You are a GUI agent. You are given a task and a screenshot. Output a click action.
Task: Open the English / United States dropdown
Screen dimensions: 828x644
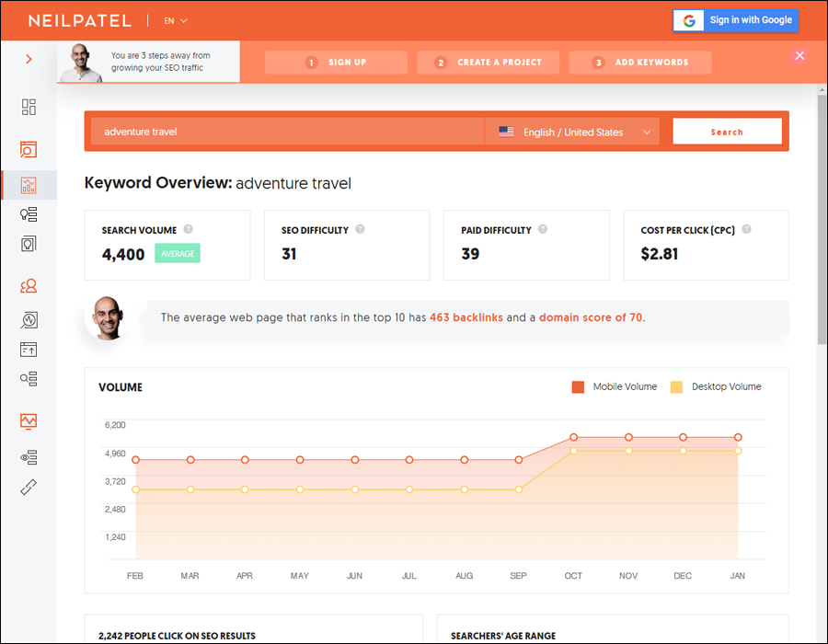coord(572,132)
